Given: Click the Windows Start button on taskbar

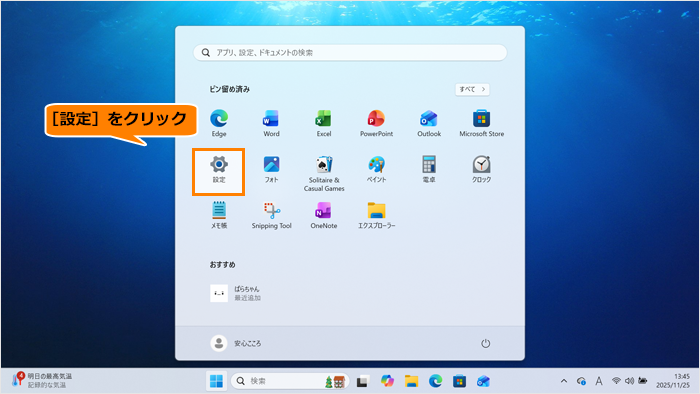Looking at the screenshot, I should tap(216, 381).
